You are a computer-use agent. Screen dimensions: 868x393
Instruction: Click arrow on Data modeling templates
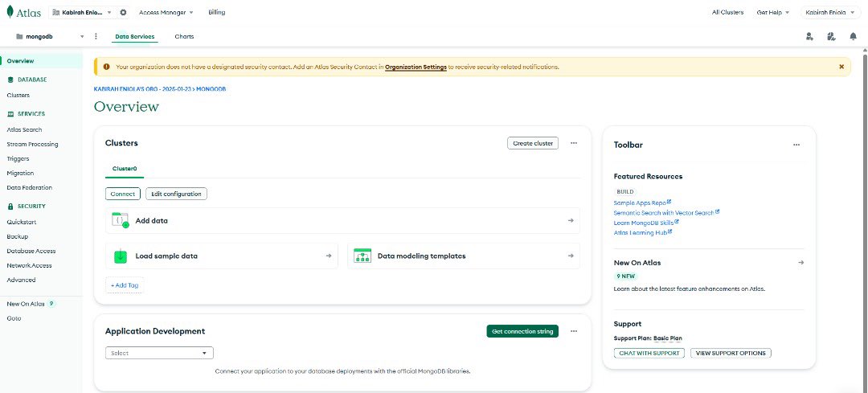coord(570,256)
